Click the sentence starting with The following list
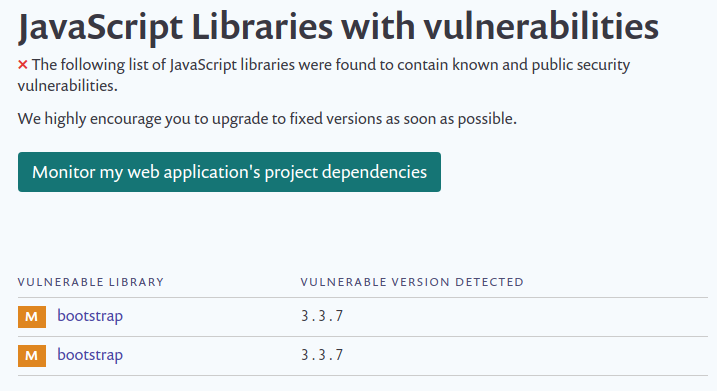 pos(324,75)
